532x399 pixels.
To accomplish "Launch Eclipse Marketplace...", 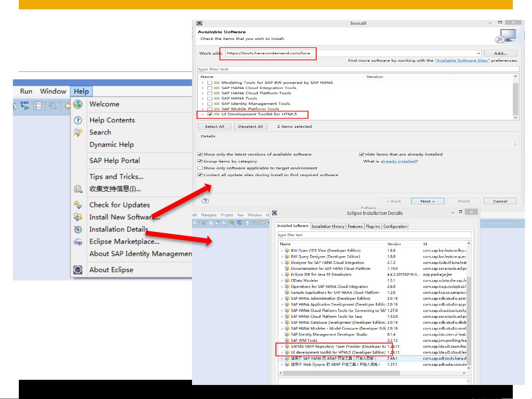I will pos(124,241).
